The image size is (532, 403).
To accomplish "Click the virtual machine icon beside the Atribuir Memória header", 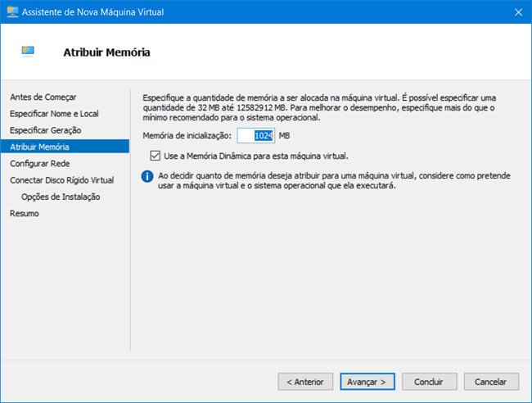I will tap(29, 52).
